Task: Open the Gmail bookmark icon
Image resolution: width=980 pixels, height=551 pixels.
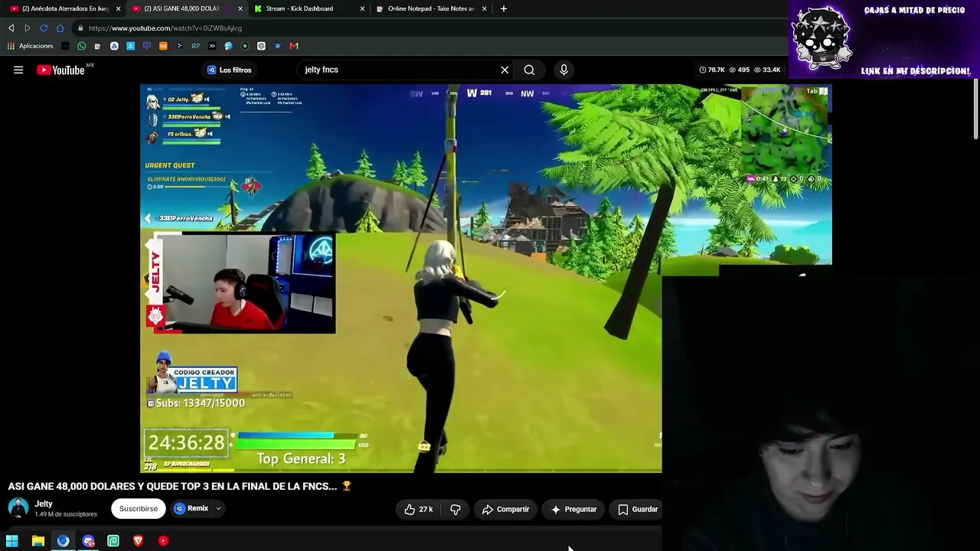Action: (294, 46)
